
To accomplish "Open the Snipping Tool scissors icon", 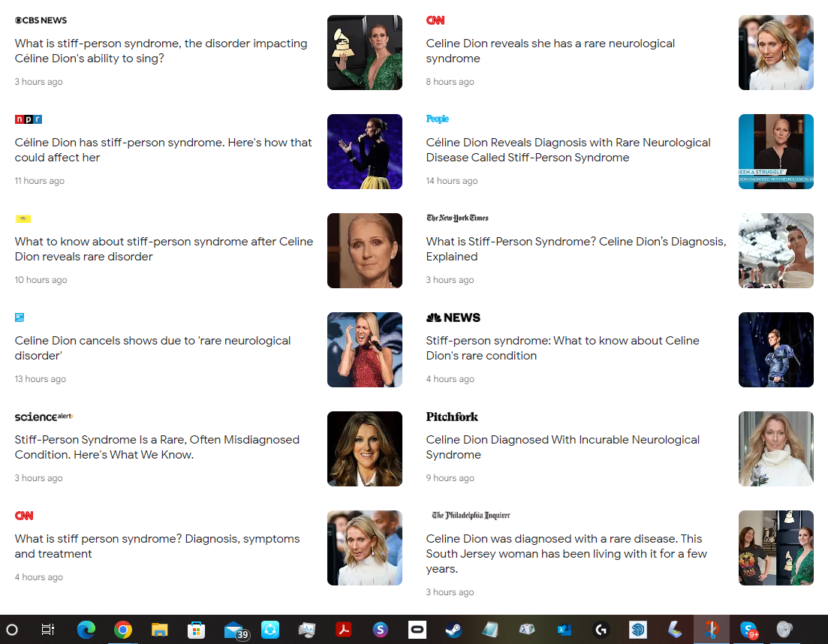I will [712, 629].
